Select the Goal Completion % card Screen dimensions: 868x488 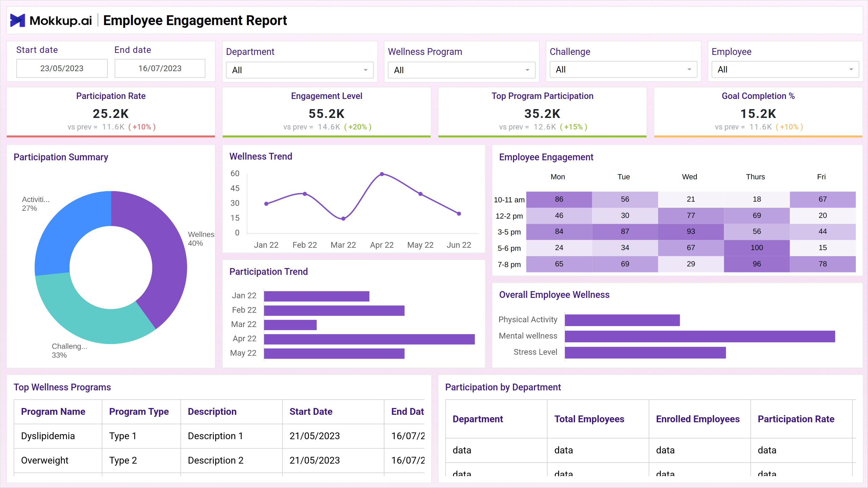pyautogui.click(x=758, y=112)
